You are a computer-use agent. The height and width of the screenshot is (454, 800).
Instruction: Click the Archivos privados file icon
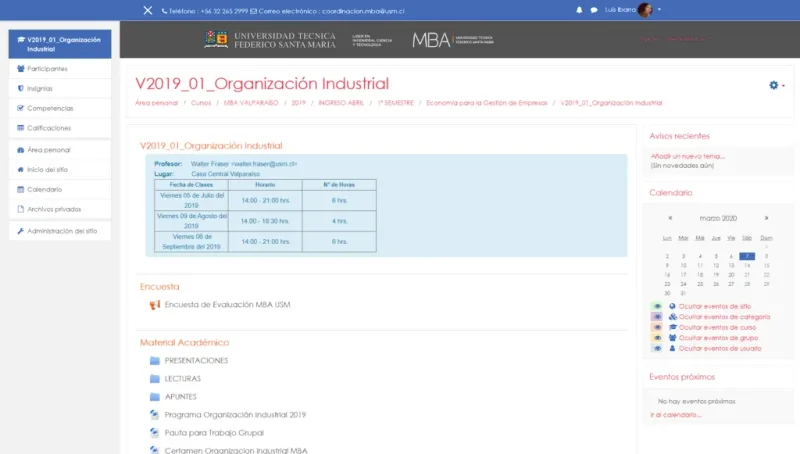(20, 209)
